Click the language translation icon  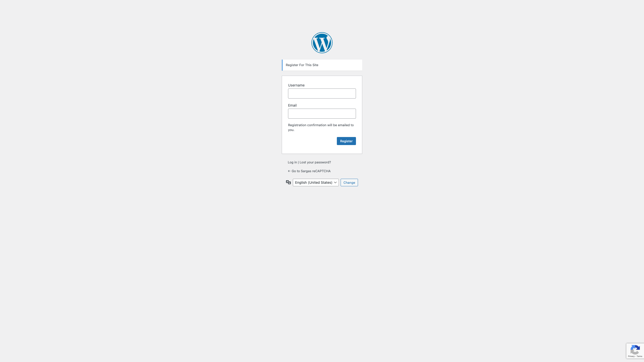point(288,182)
